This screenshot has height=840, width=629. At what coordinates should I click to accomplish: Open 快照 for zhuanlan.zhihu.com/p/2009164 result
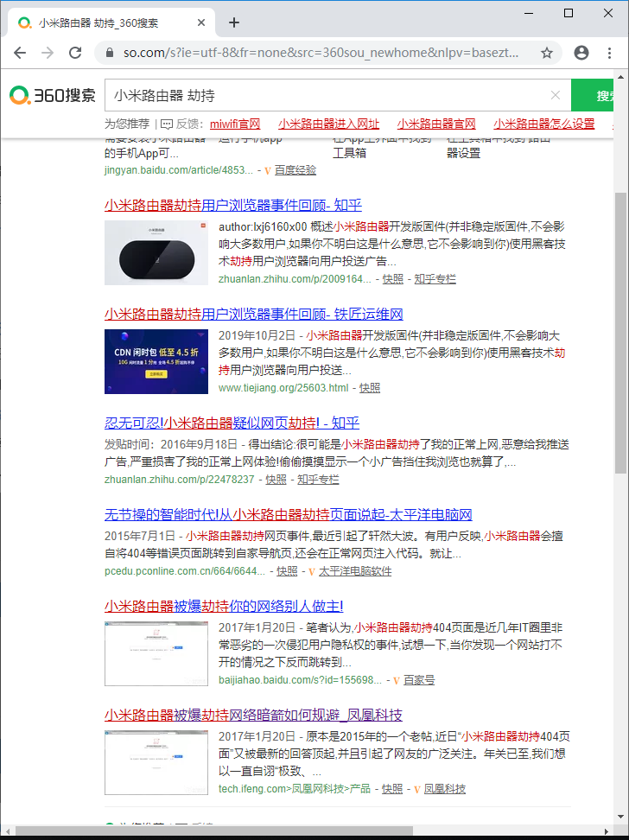[393, 279]
